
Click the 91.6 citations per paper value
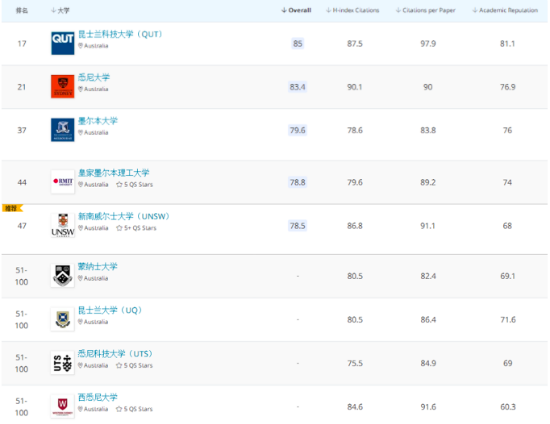click(x=428, y=407)
